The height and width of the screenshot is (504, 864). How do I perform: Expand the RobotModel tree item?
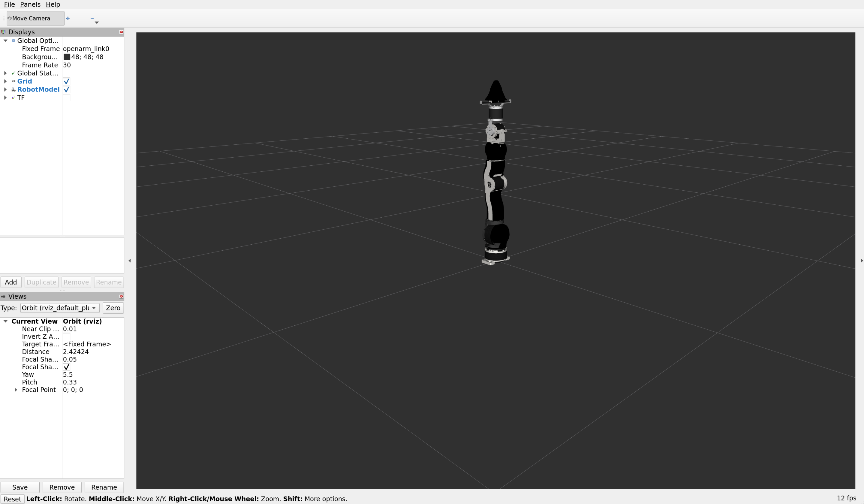pos(5,89)
